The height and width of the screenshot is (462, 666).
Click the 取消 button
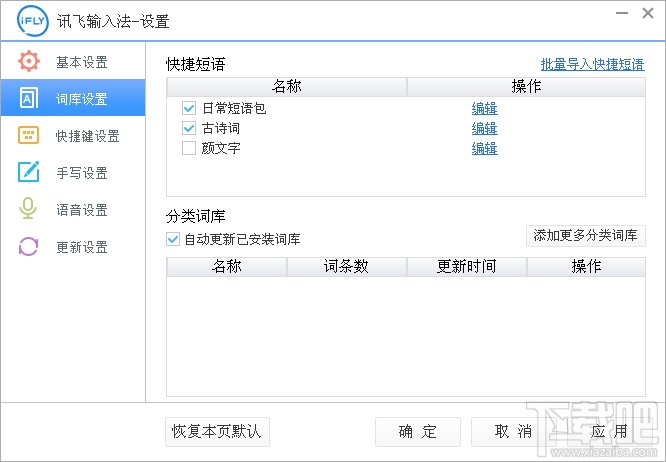pos(513,431)
